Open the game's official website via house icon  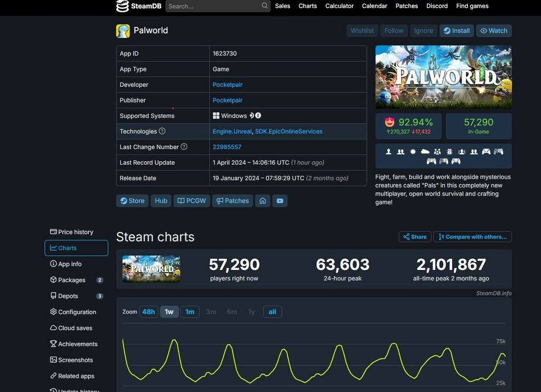(x=263, y=201)
